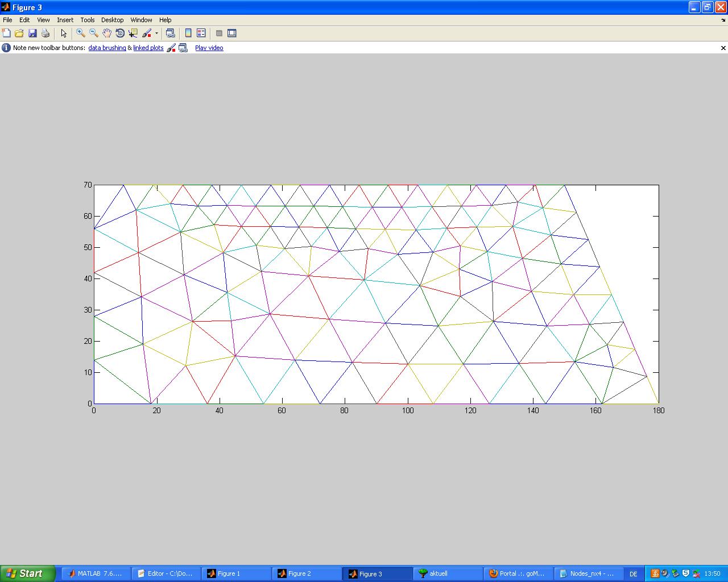Open the data brushing link
This screenshot has width=728, height=582.
tap(107, 48)
